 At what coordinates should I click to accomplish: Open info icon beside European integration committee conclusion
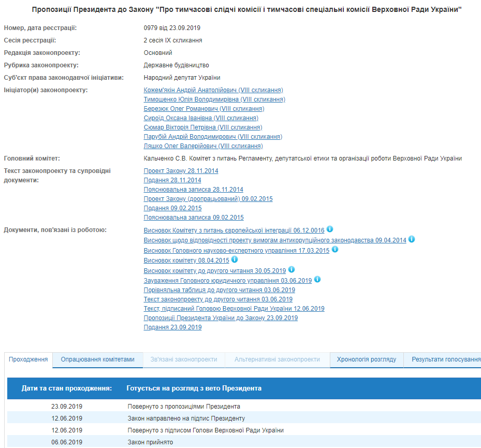(329, 230)
